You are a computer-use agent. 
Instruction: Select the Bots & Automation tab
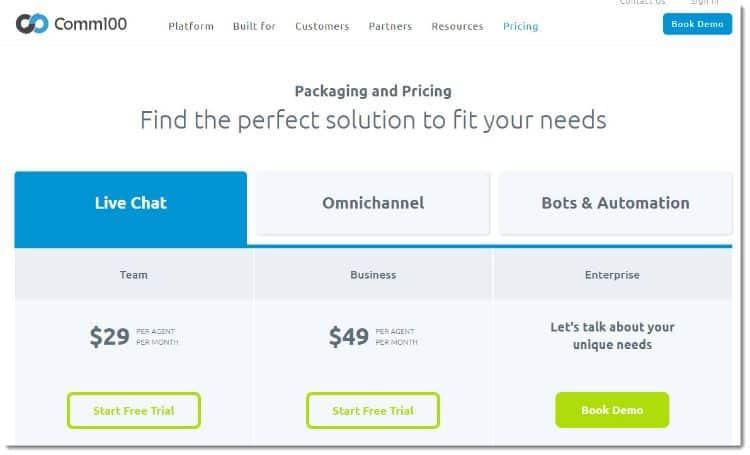pyautogui.click(x=615, y=203)
